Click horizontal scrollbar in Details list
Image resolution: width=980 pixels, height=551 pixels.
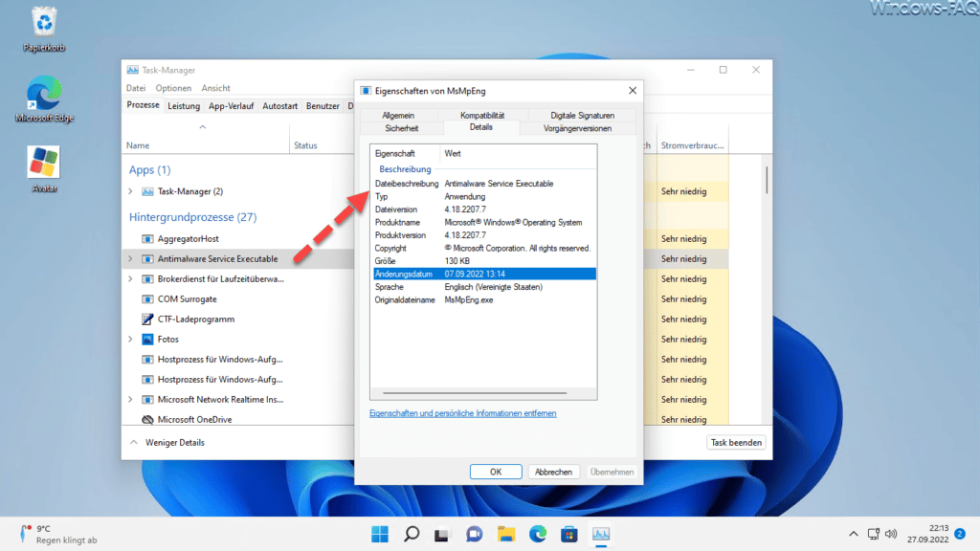coord(475,393)
